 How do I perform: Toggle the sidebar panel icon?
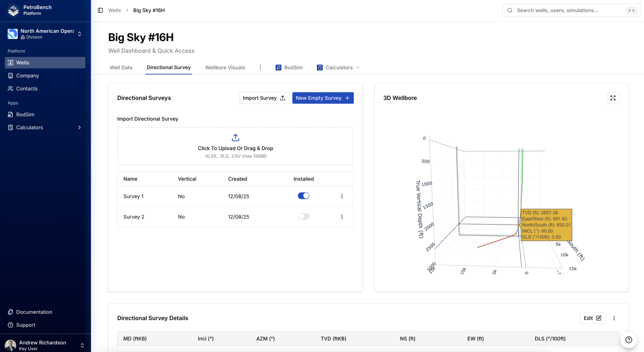(100, 10)
